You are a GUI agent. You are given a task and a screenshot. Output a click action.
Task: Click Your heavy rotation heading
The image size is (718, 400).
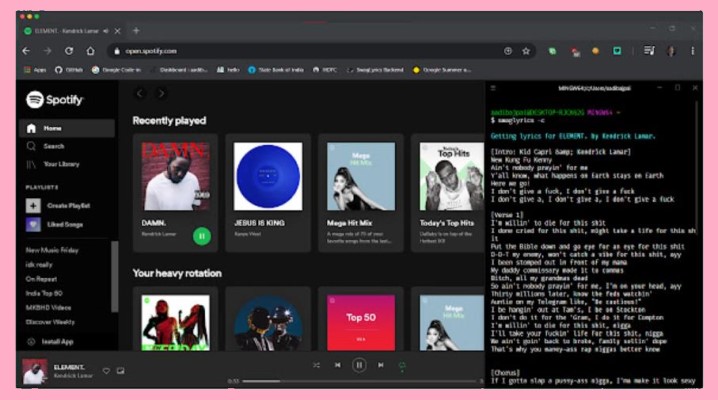(x=177, y=273)
